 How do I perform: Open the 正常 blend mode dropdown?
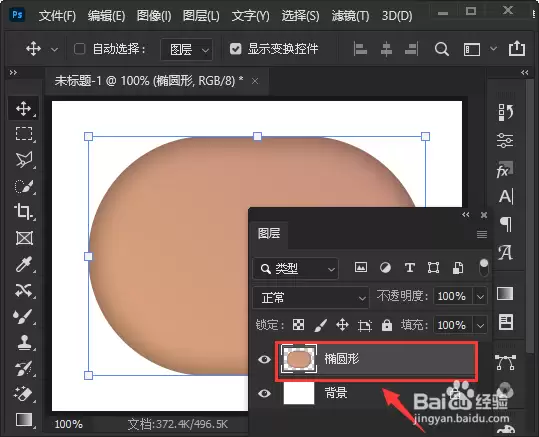point(311,297)
